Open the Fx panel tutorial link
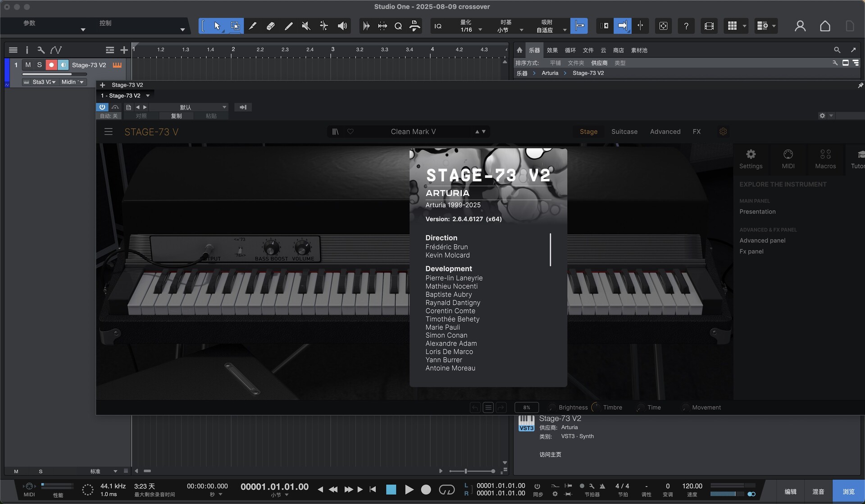Viewport: 865px width, 504px height. click(751, 251)
